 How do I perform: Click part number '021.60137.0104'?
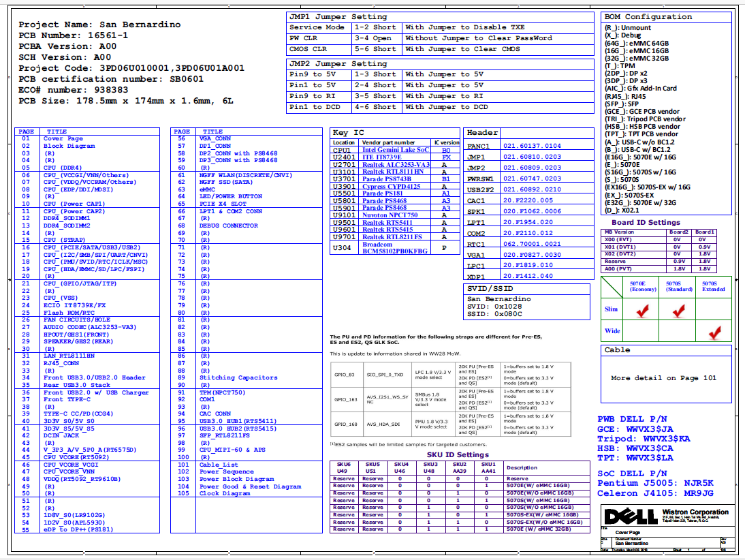532,146
